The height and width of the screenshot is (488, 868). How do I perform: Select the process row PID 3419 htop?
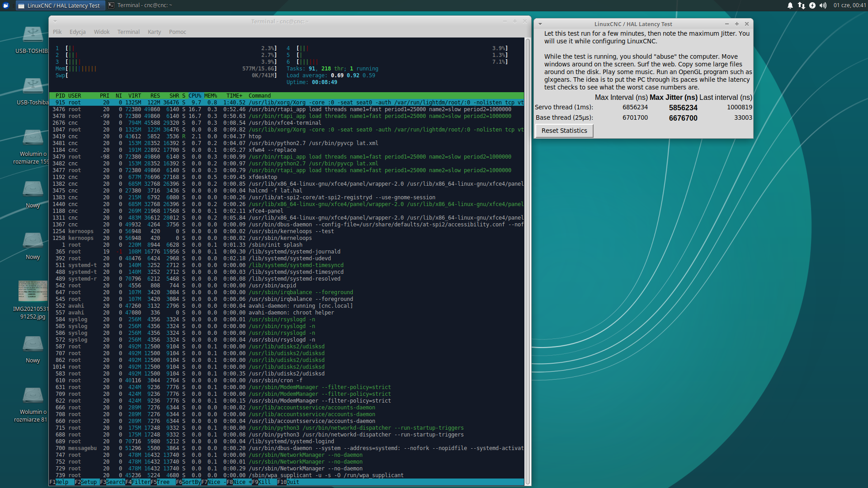(x=287, y=136)
